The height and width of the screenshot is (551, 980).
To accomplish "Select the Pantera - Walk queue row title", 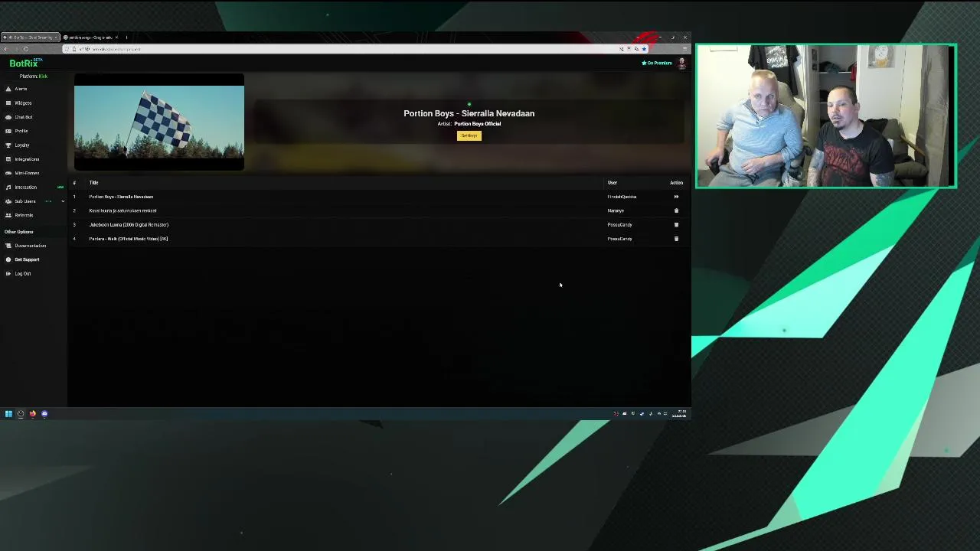I will pos(129,239).
